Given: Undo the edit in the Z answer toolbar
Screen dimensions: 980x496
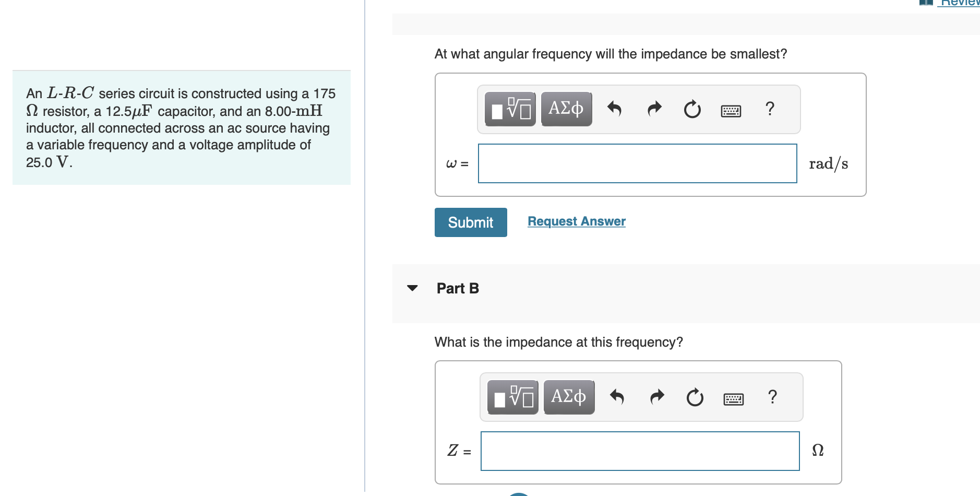Looking at the screenshot, I should [x=618, y=397].
